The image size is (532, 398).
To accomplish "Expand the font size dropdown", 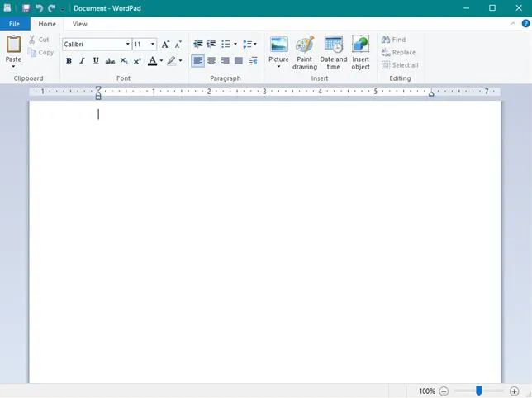I will 153,44.
